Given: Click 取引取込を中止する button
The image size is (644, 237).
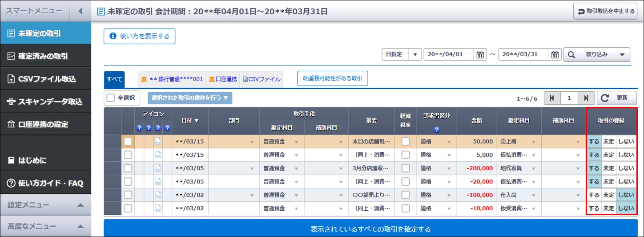Looking at the screenshot, I should [x=606, y=11].
